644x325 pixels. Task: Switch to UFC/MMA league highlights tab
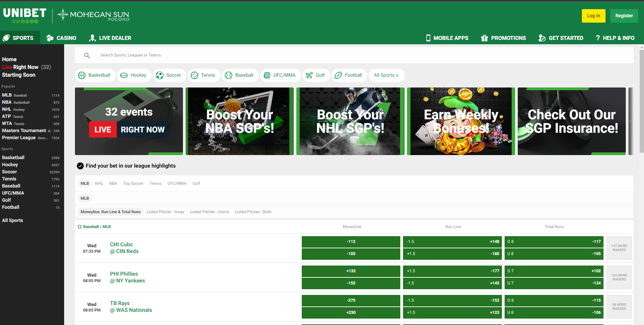(177, 183)
